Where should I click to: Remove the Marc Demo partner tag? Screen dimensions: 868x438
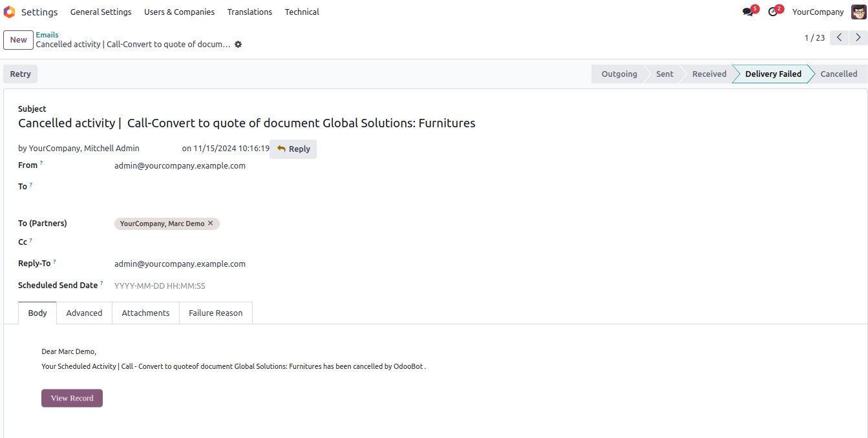pyautogui.click(x=211, y=224)
